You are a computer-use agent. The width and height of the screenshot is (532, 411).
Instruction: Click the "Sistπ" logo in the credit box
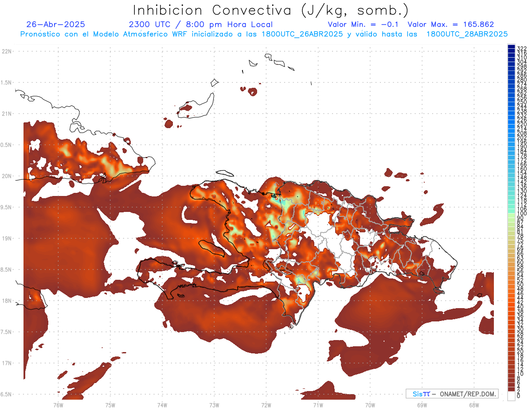click(x=421, y=394)
